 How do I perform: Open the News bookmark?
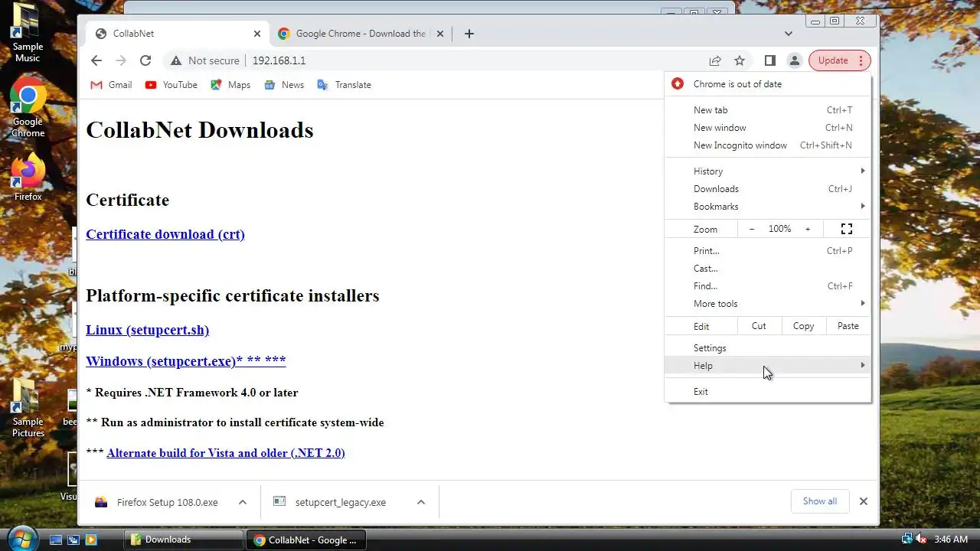click(x=284, y=85)
